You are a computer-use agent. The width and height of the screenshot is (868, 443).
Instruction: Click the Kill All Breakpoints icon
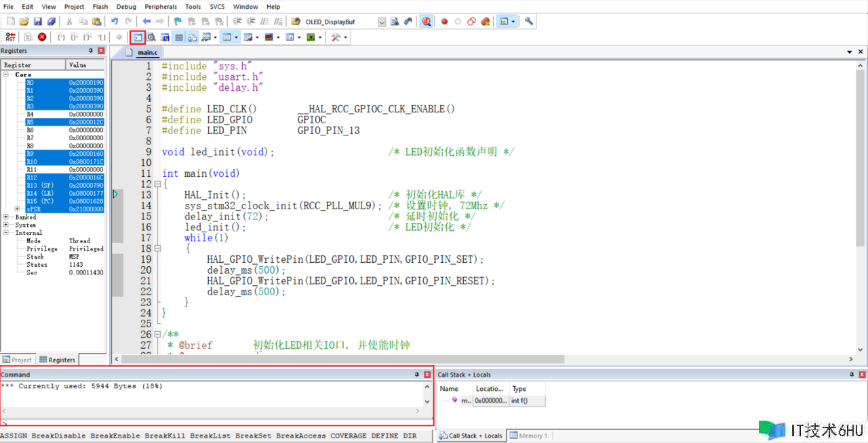486,22
